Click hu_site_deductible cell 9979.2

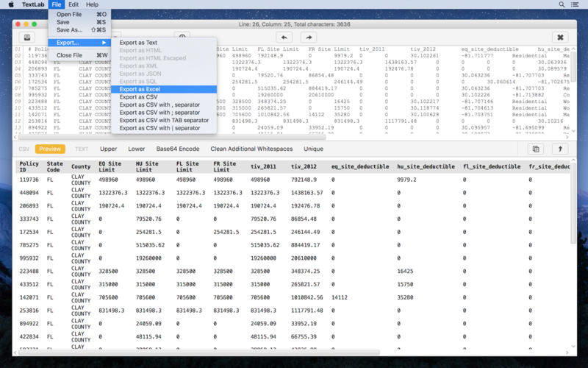point(406,180)
